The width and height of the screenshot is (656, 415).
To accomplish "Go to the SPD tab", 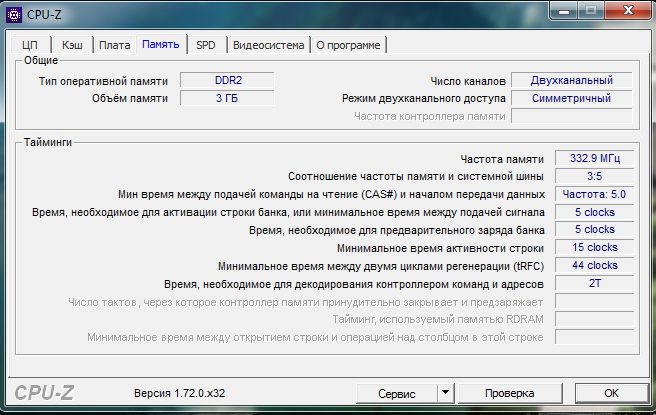I will point(206,45).
